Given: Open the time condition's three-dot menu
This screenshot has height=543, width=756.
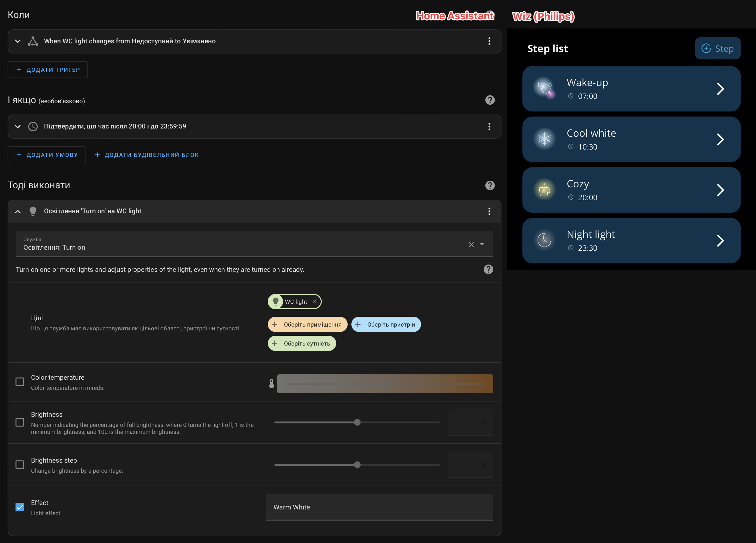Looking at the screenshot, I should click(489, 127).
